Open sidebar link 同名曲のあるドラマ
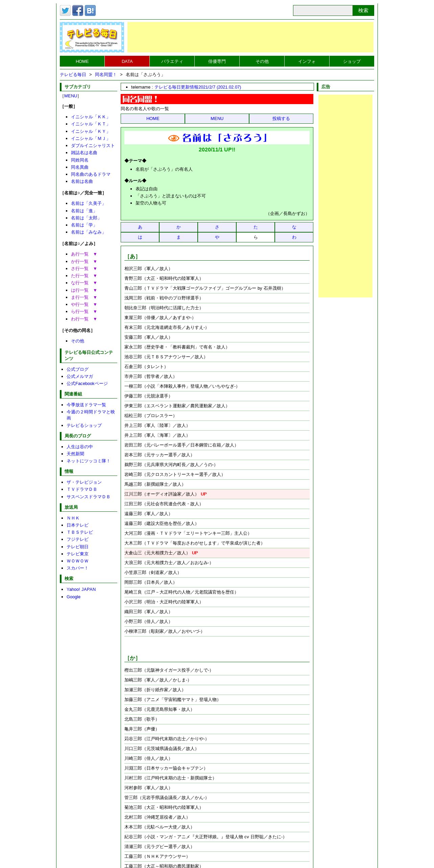 (91, 174)
